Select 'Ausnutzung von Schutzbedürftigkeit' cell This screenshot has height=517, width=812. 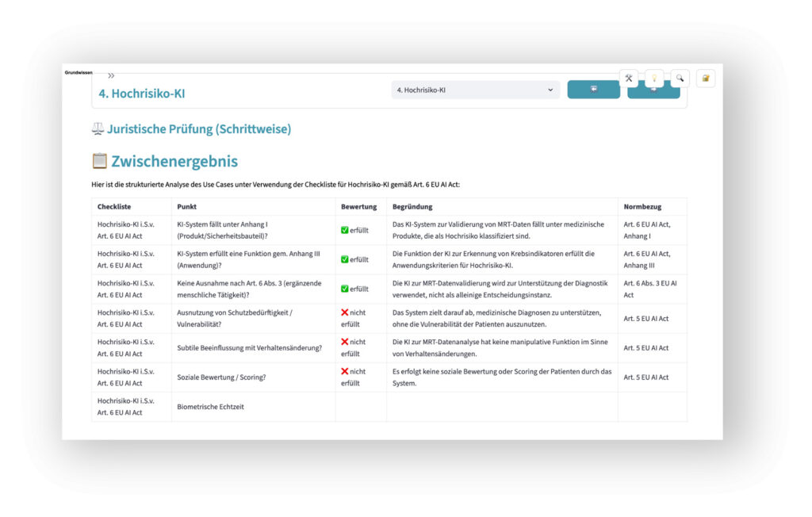tap(253, 319)
